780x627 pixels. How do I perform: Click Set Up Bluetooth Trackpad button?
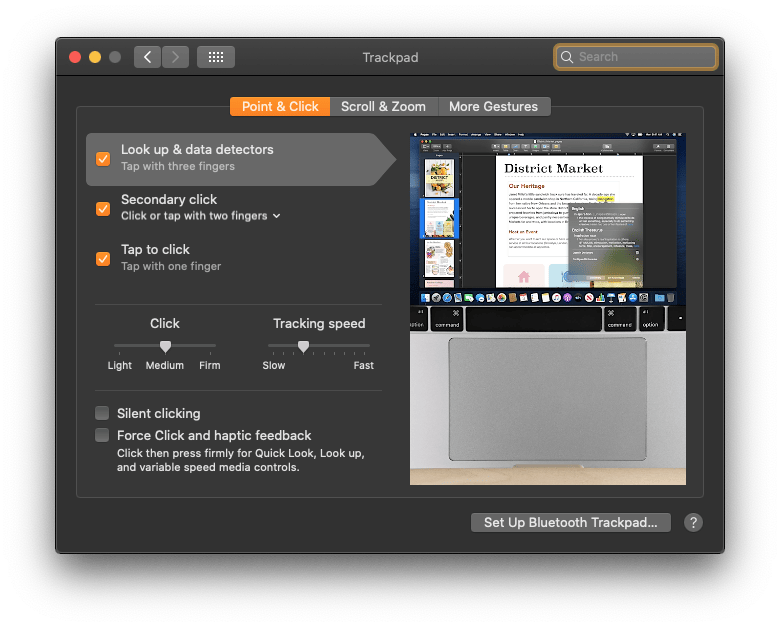571,522
